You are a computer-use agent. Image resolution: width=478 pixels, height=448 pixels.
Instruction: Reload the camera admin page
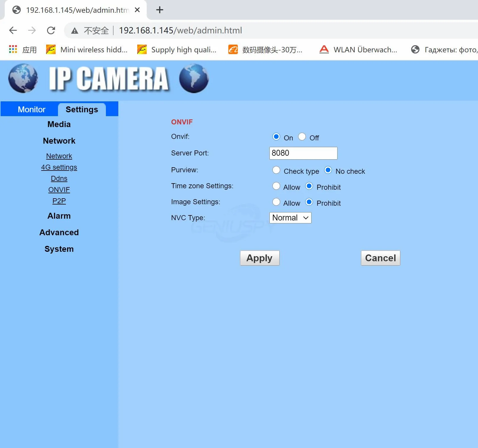tap(51, 30)
